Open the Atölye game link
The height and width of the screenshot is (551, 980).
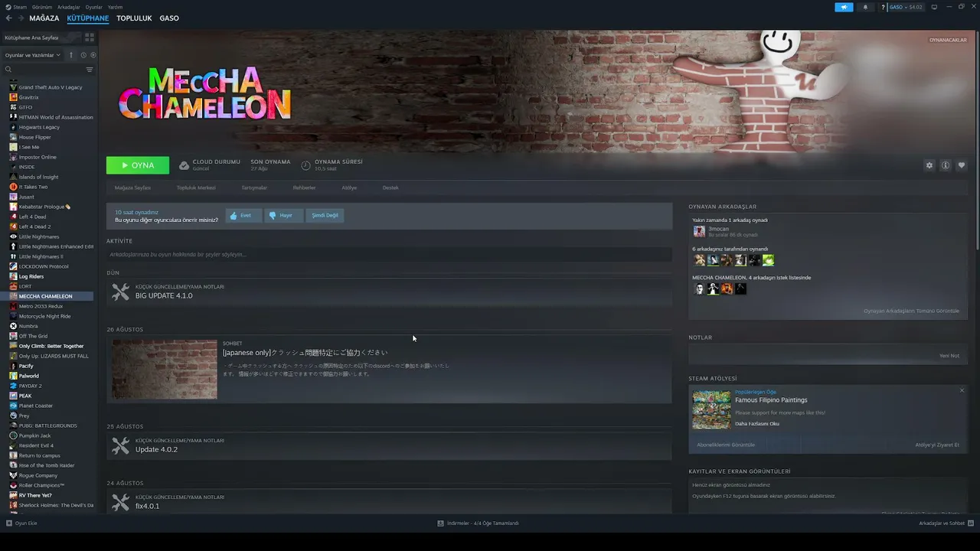click(x=349, y=187)
